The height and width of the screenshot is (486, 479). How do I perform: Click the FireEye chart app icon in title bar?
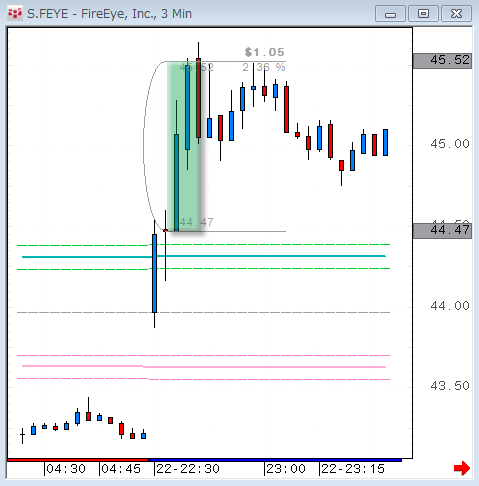click(15, 14)
